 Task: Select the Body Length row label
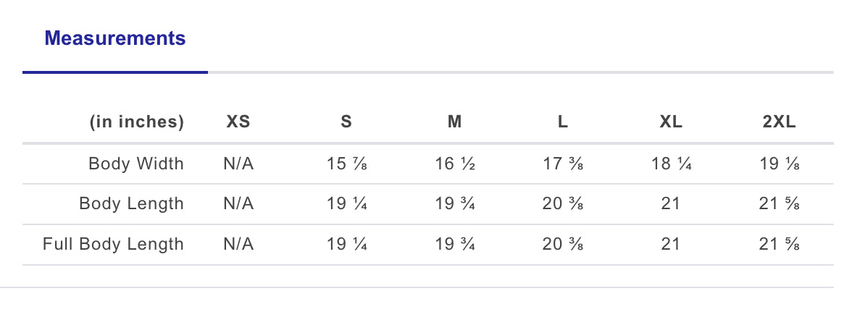pos(132,204)
